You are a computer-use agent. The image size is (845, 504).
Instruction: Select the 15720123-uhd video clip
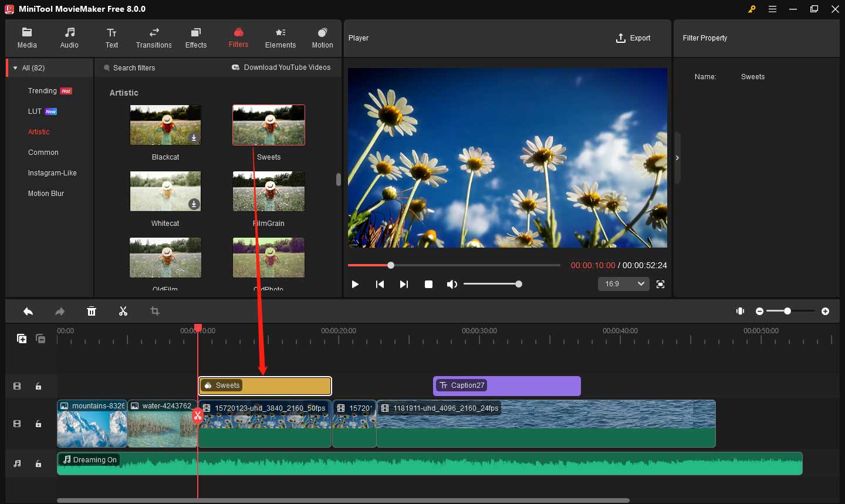coord(265,424)
